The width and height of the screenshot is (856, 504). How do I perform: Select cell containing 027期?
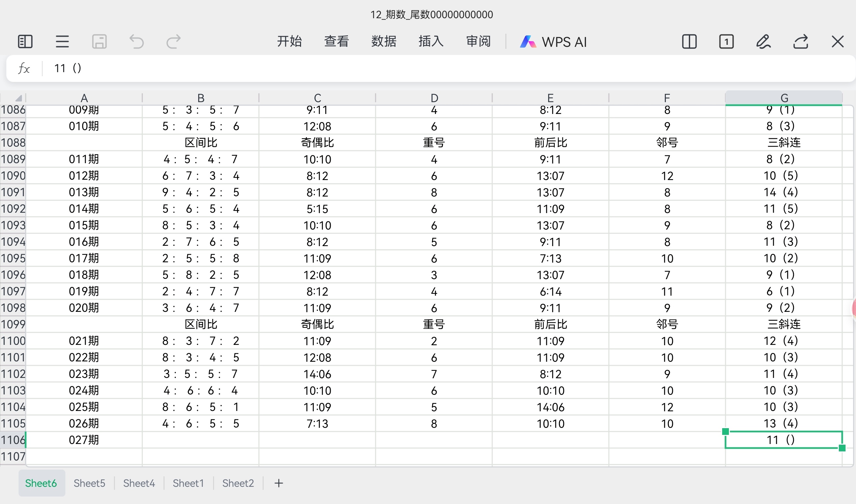tap(84, 440)
